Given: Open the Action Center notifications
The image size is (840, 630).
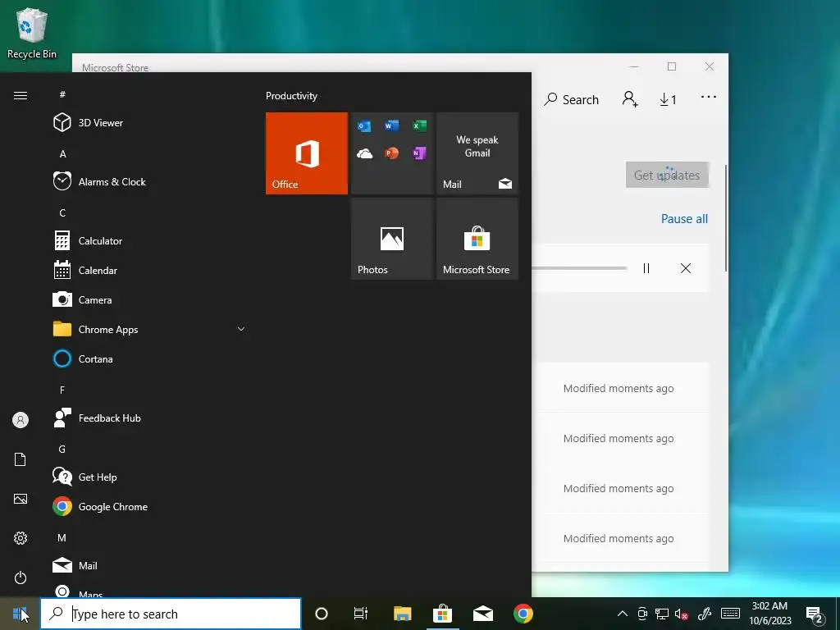Looking at the screenshot, I should (x=814, y=615).
